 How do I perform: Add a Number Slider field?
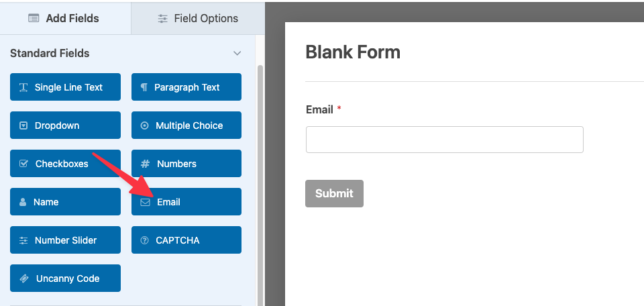pyautogui.click(x=66, y=240)
